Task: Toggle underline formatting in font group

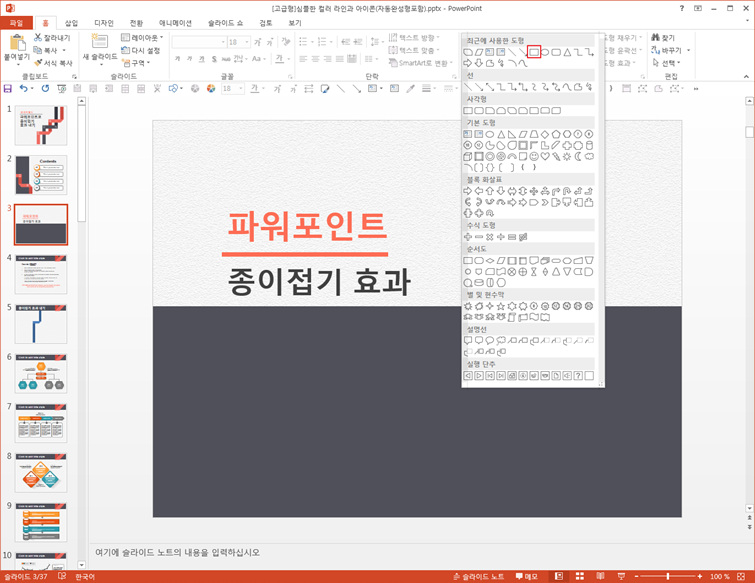Action: [x=202, y=59]
